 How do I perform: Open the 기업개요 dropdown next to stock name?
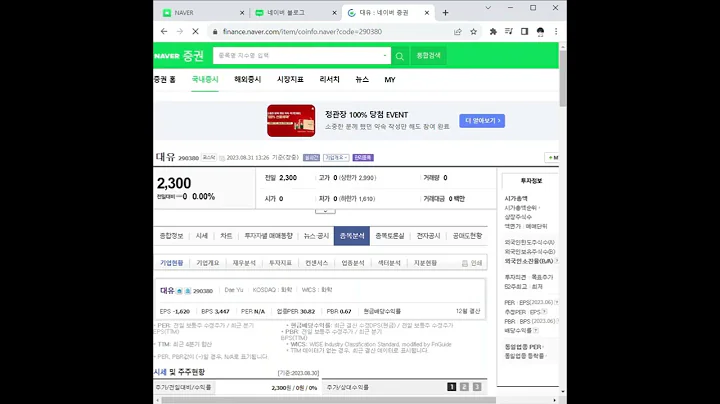(x=336, y=157)
